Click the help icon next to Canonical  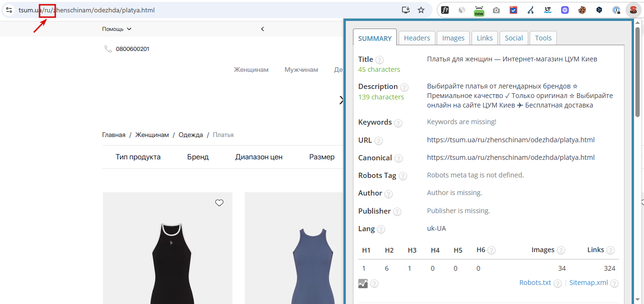pos(399,158)
